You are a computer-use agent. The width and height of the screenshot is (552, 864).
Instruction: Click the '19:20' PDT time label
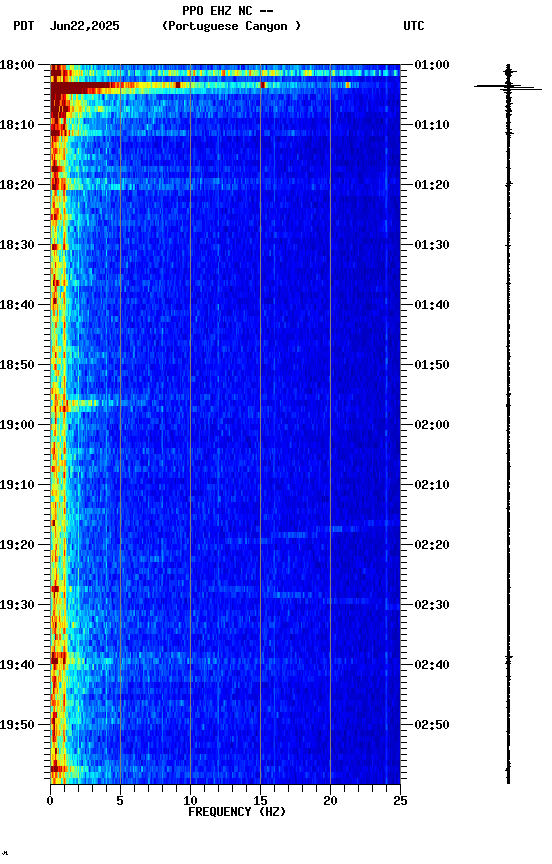(x=17, y=545)
